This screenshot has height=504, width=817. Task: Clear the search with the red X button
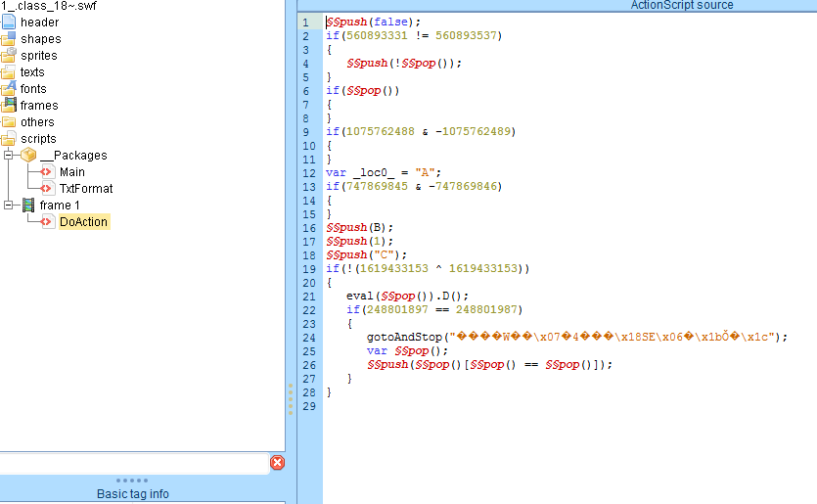coord(277,462)
